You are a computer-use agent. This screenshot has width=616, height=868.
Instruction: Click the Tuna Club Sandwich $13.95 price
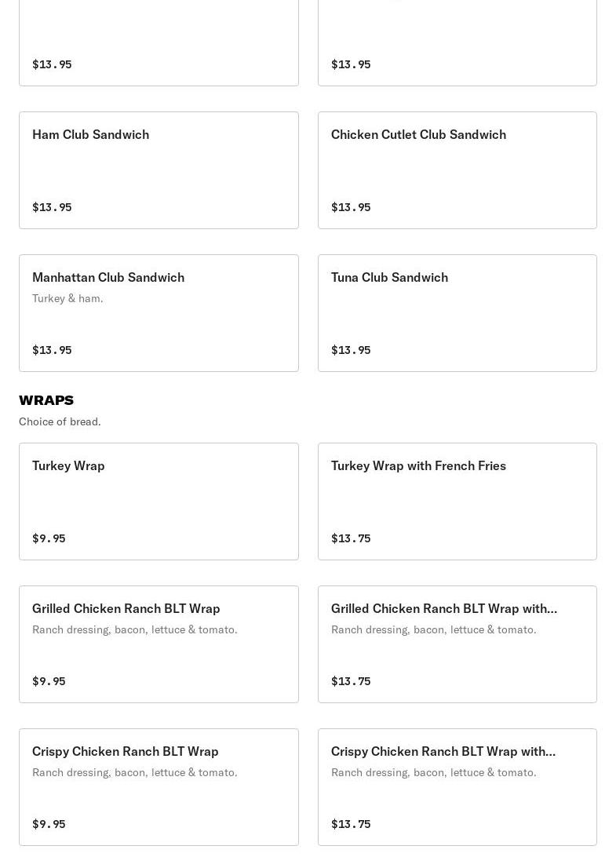tap(351, 350)
